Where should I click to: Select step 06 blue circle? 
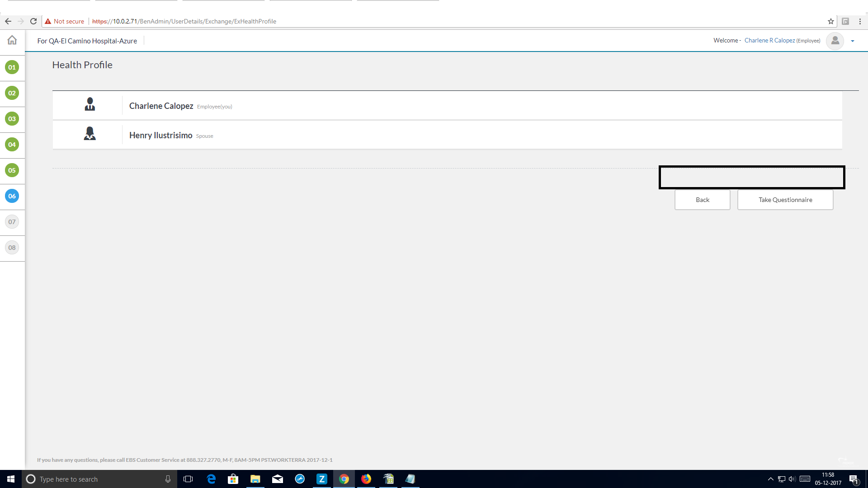(12, 196)
